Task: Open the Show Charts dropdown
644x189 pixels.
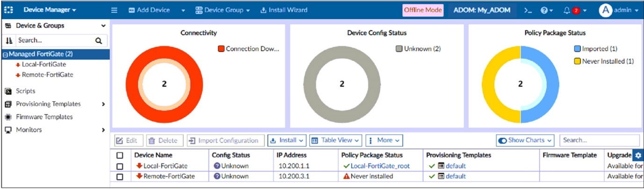Action: 525,140
